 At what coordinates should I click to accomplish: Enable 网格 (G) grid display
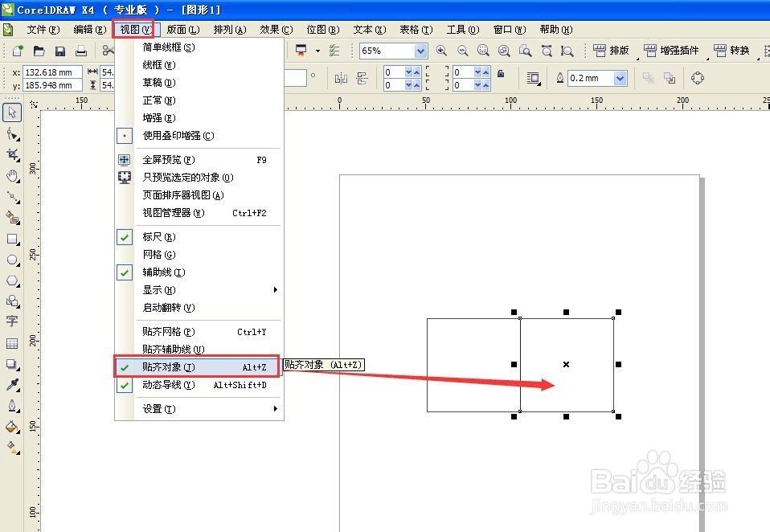coord(199,255)
